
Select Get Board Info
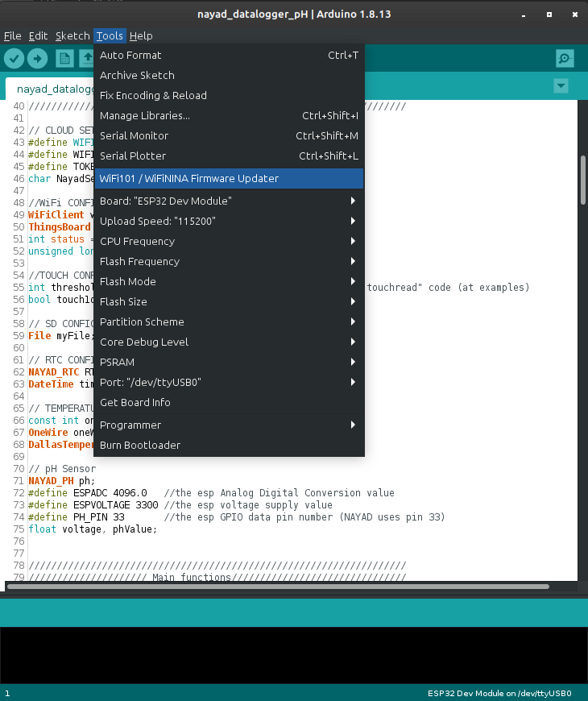(229, 402)
